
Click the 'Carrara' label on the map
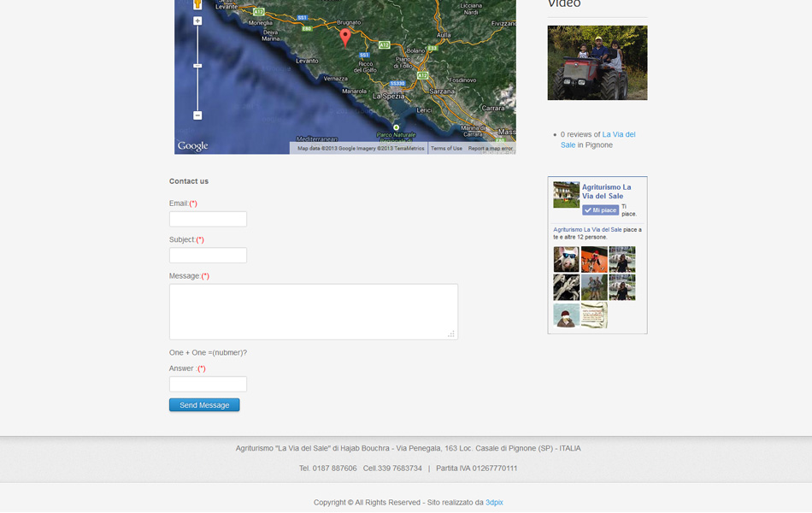[x=493, y=109]
